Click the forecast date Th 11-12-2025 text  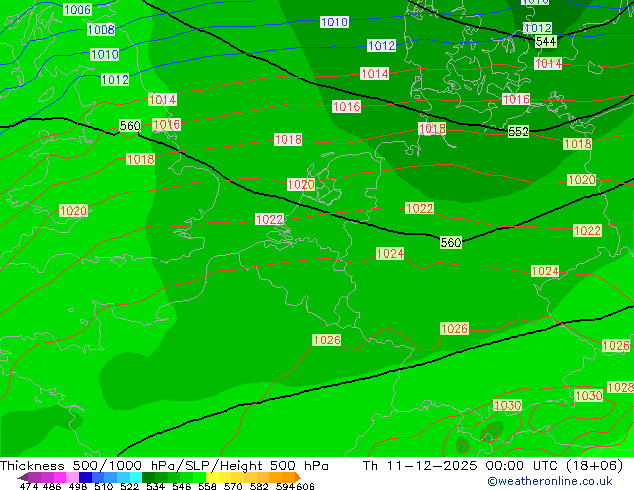tap(420, 466)
